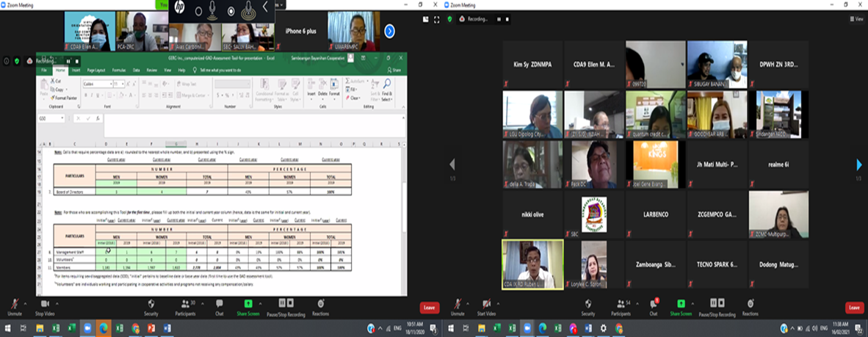Pause recording in right Zoom toolbar

(x=713, y=302)
